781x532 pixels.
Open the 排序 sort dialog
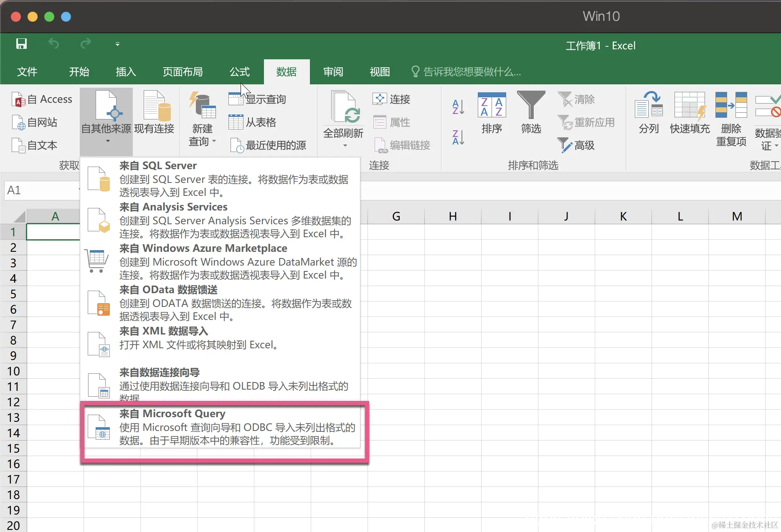point(492,113)
